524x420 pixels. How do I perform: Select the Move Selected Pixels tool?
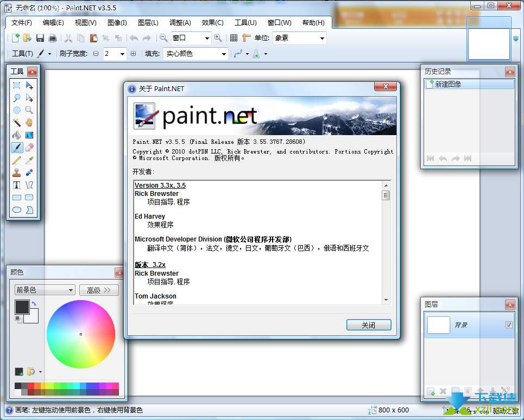click(x=29, y=86)
